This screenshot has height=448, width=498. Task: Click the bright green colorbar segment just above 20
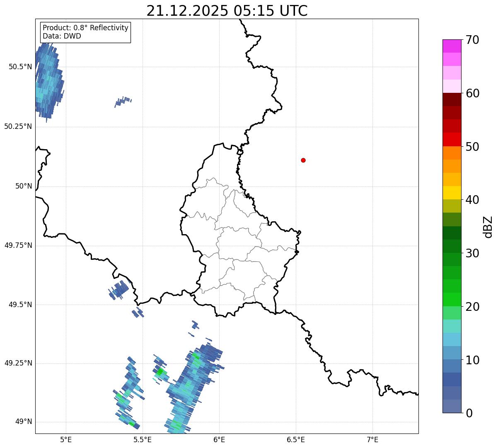click(452, 300)
